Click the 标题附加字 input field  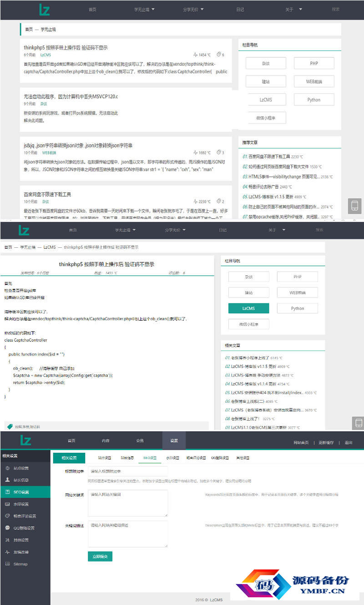click(x=128, y=471)
